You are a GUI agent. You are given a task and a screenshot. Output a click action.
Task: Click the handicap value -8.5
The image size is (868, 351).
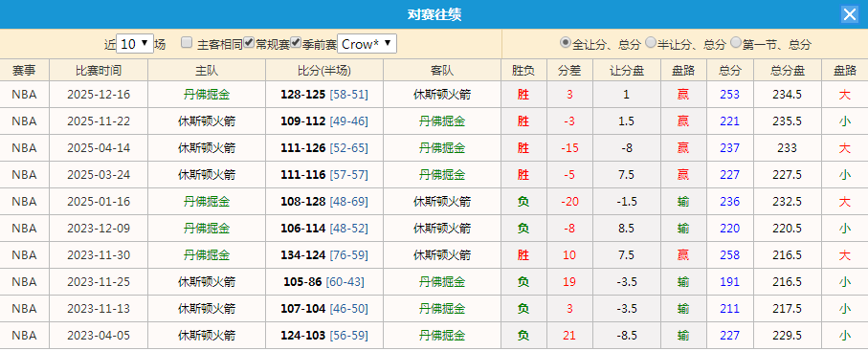click(626, 336)
